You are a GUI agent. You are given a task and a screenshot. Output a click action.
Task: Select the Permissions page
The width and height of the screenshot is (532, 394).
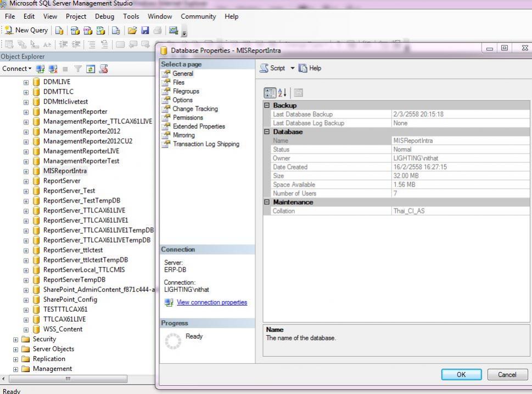click(187, 117)
